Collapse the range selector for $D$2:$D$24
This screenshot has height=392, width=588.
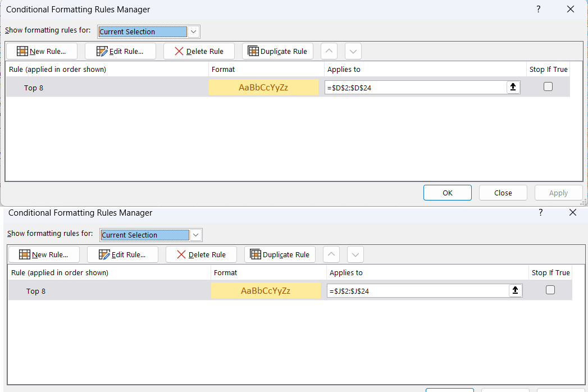click(513, 88)
